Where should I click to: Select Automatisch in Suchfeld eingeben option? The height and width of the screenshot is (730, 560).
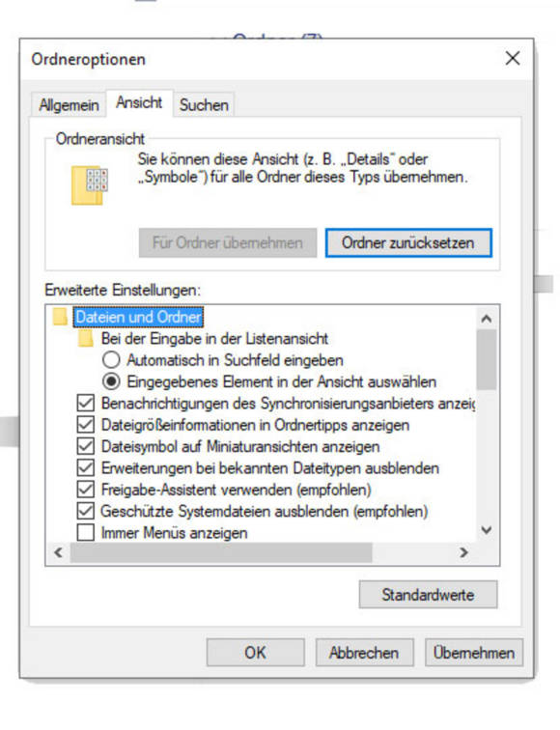pyautogui.click(x=111, y=360)
